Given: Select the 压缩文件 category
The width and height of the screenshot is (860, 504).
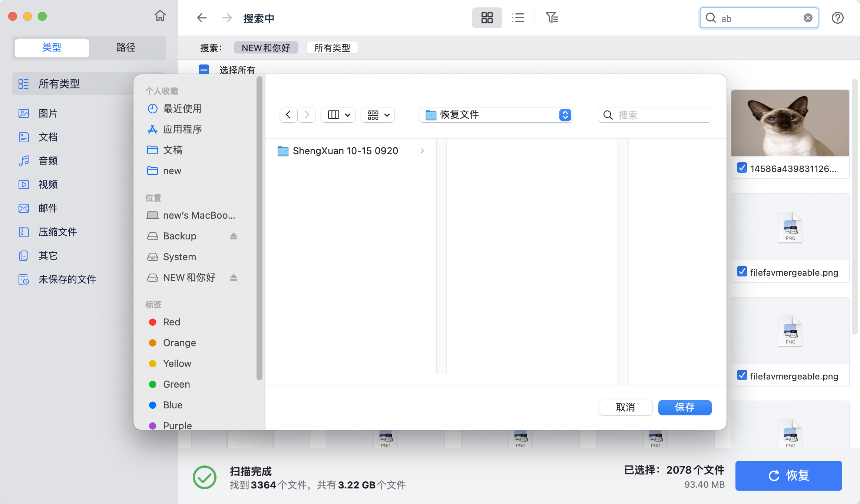Looking at the screenshot, I should pyautogui.click(x=57, y=232).
